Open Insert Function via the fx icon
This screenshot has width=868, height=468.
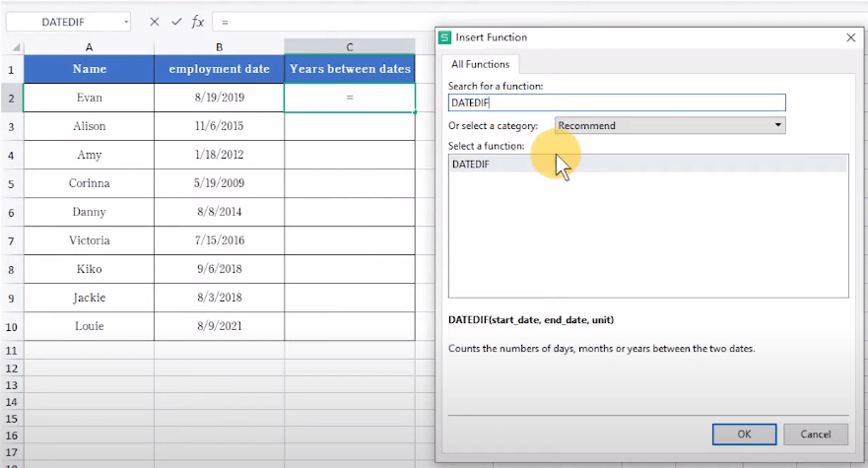pos(198,22)
